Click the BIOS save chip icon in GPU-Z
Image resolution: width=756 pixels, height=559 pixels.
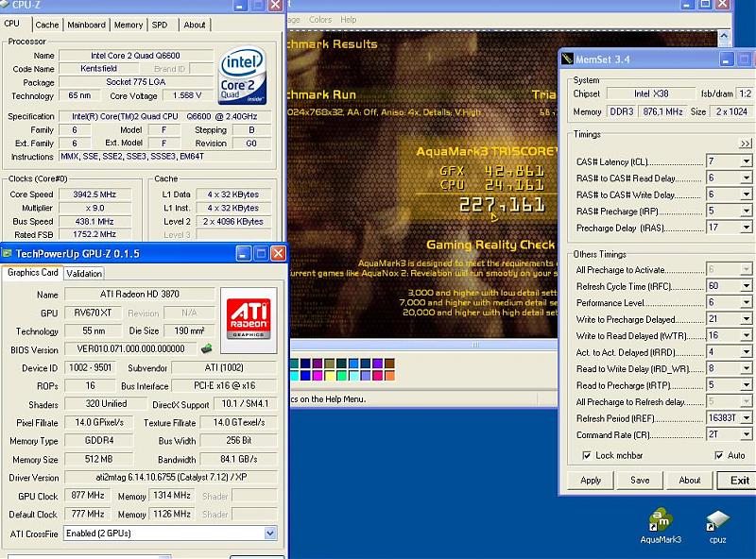207,347
